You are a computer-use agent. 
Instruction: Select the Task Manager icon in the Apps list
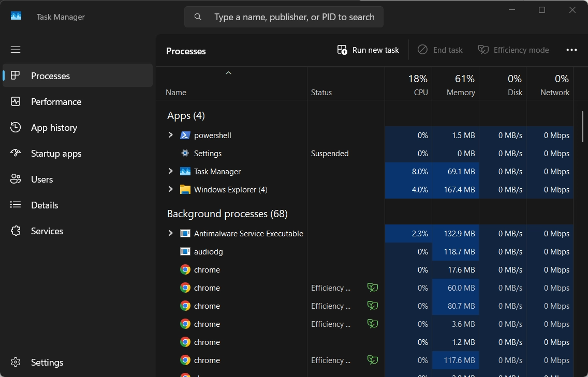185,171
